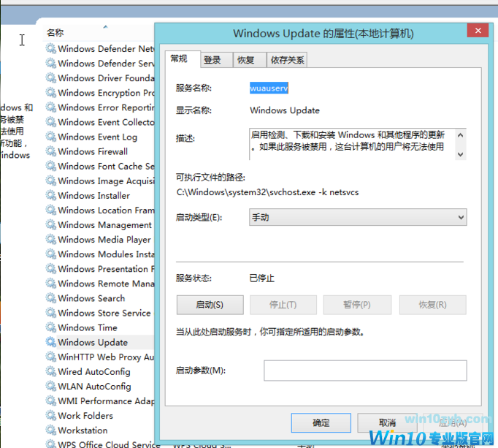Click the gear icon beside Workstation

click(50, 430)
